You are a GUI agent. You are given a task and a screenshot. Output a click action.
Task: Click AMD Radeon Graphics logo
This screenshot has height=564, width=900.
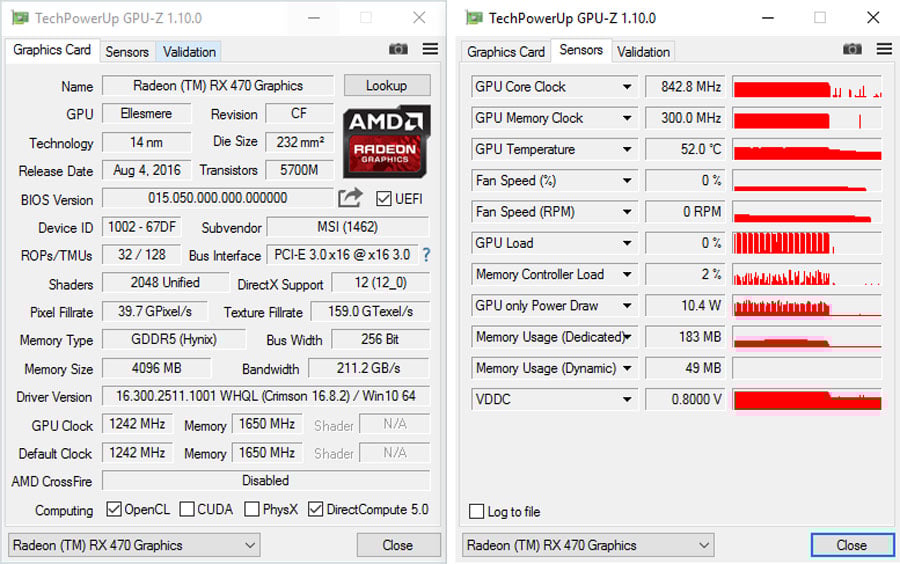(386, 142)
